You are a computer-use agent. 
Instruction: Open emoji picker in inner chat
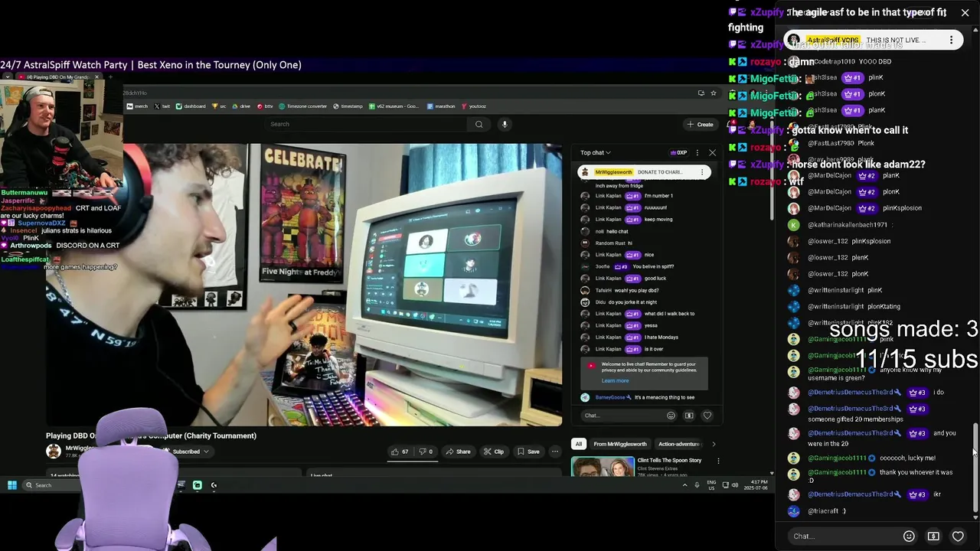coord(671,416)
